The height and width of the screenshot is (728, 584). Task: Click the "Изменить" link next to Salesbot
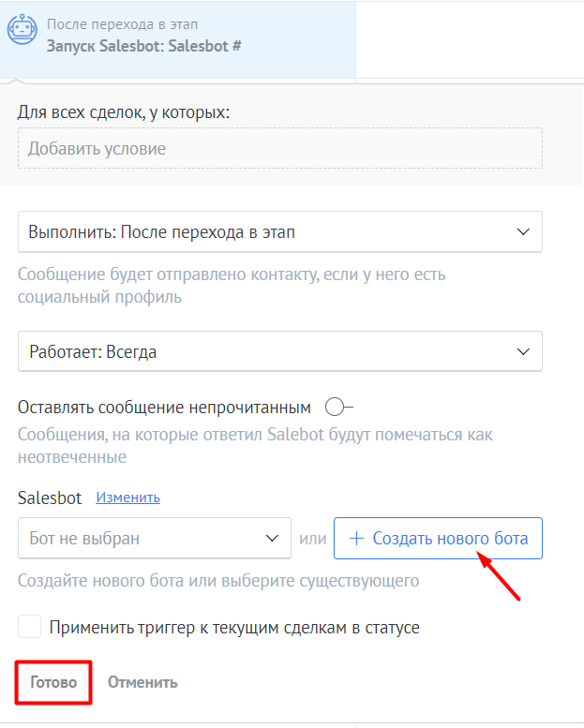(127, 498)
